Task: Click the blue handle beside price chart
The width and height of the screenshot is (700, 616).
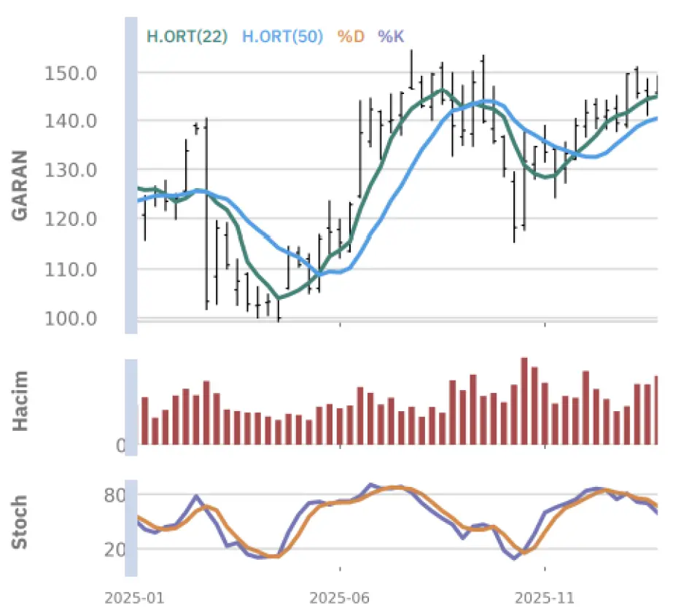Action: [x=131, y=175]
